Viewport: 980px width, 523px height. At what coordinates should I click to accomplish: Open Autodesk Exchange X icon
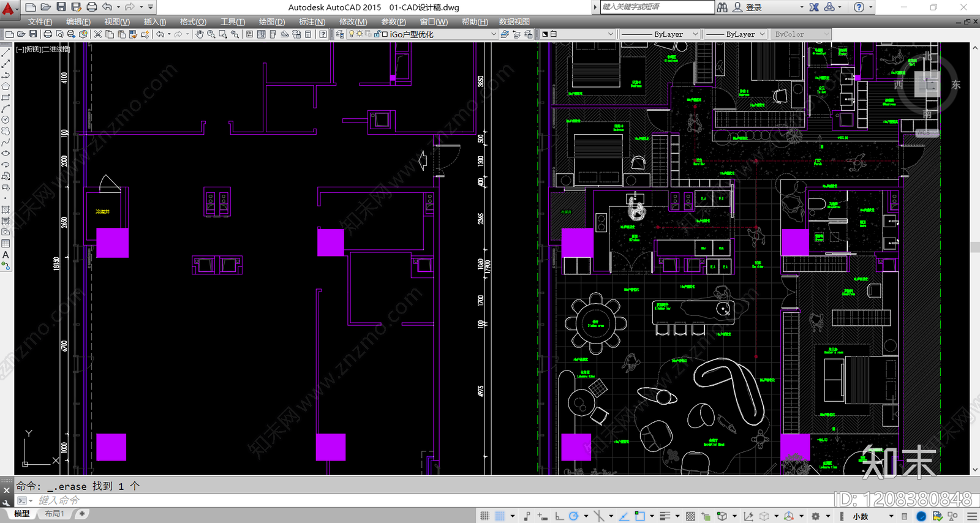814,7
